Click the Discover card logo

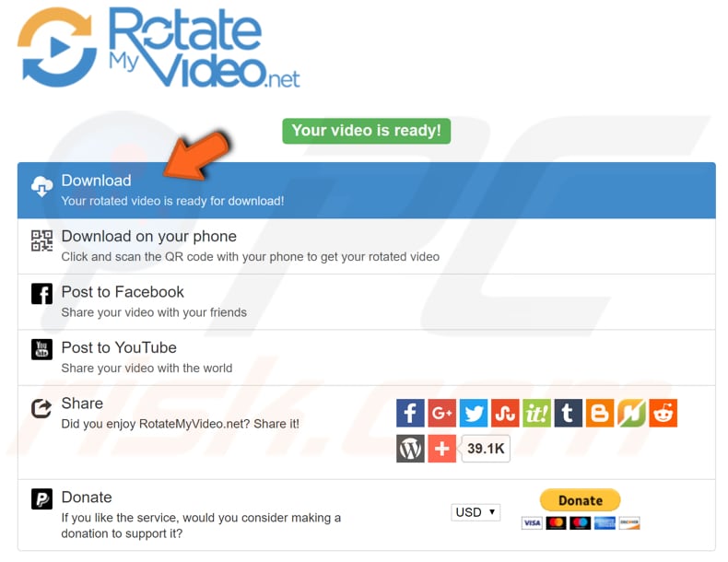(629, 523)
